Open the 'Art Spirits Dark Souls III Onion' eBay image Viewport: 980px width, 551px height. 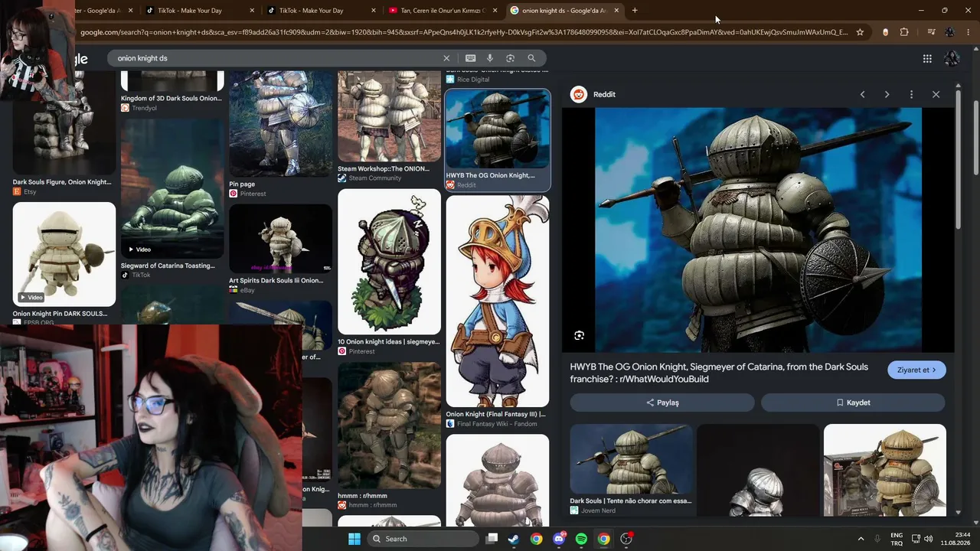[280, 239]
